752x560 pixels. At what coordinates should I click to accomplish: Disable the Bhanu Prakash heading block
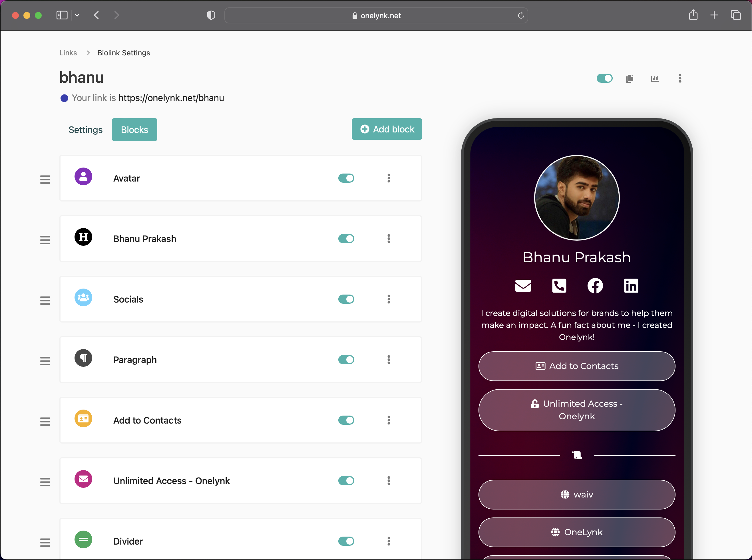coord(346,239)
